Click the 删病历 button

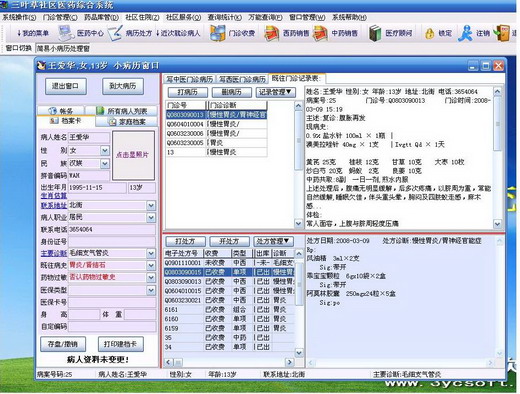click(231, 92)
